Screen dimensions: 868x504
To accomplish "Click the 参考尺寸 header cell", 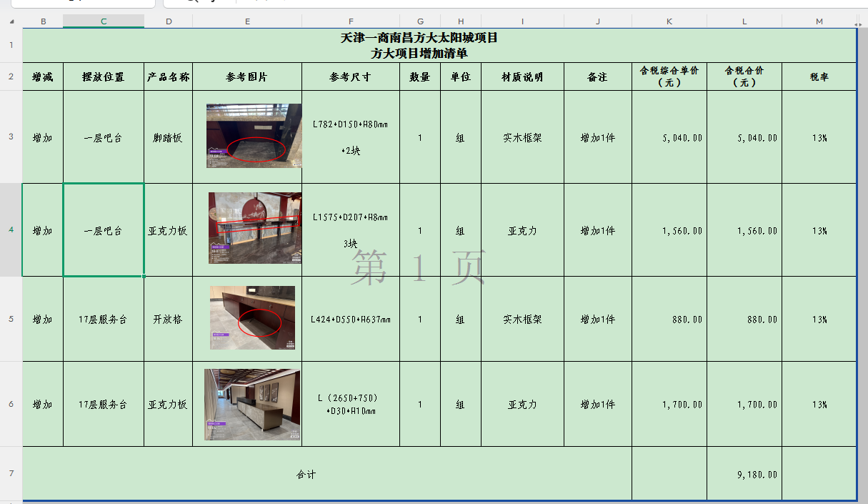I will [351, 76].
